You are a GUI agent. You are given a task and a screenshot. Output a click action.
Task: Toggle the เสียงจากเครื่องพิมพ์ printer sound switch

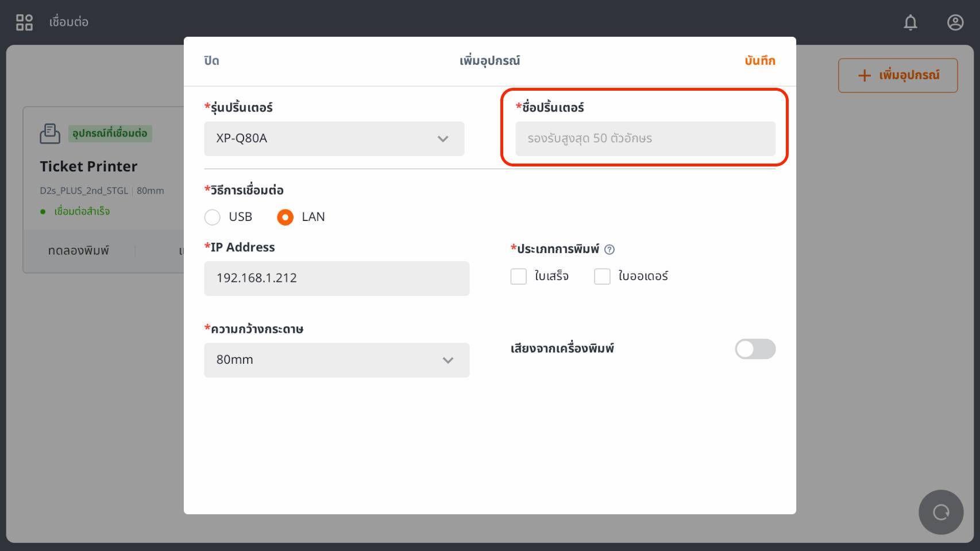pyautogui.click(x=755, y=349)
